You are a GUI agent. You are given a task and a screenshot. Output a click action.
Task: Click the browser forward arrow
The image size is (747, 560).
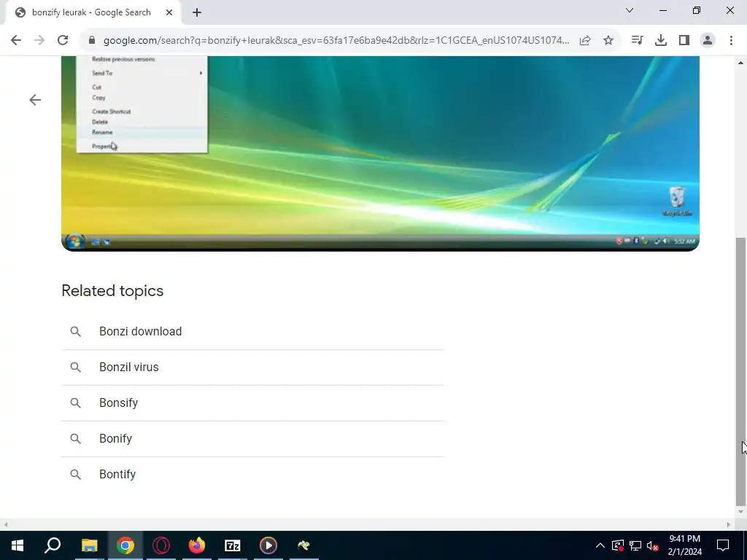[x=39, y=41]
